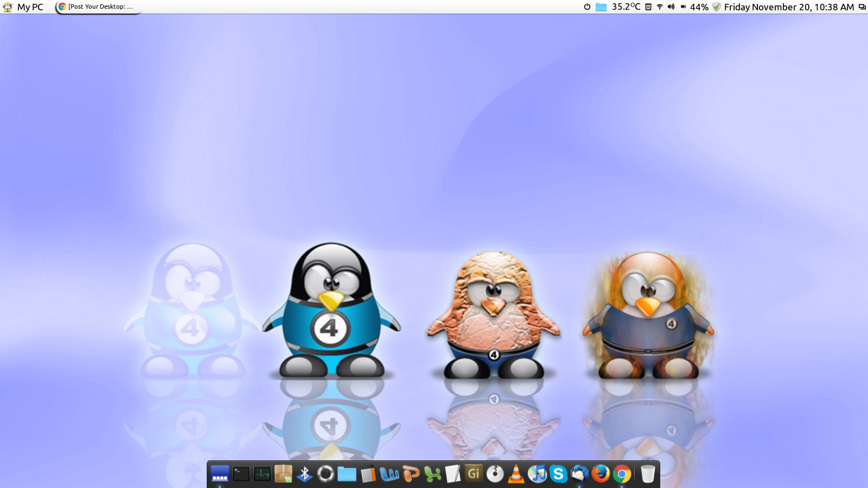
Task: Open the text editor notepad icon
Action: (452, 474)
